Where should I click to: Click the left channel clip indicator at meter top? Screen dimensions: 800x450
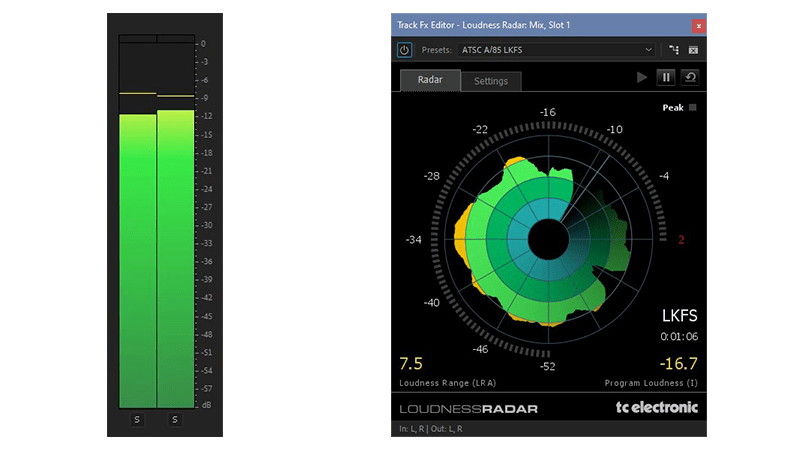point(137,39)
